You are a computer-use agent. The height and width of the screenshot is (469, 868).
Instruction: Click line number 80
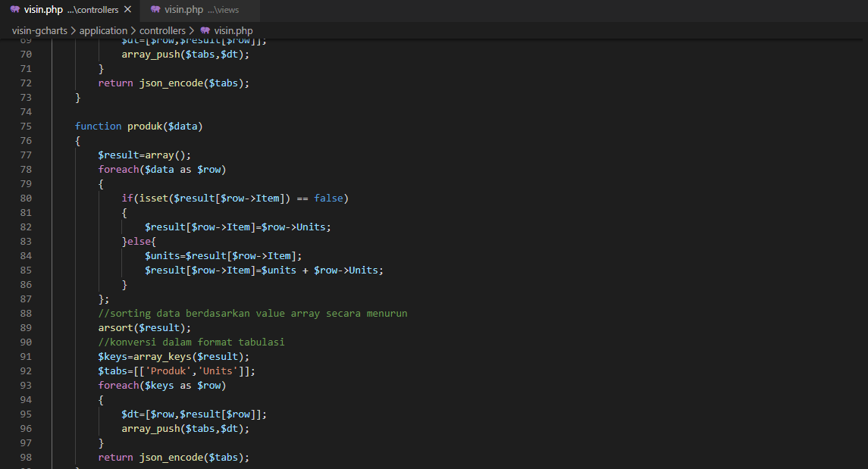click(x=26, y=198)
